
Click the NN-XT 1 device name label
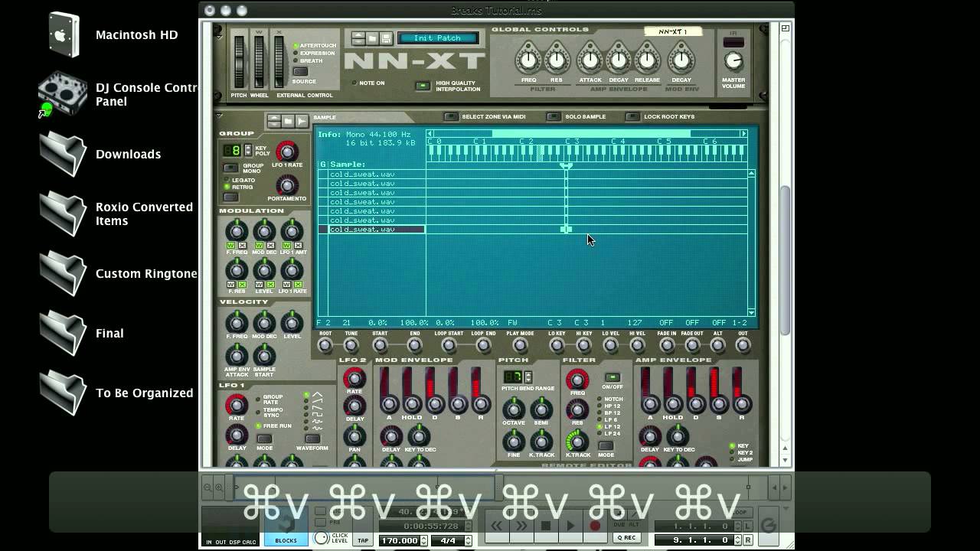pyautogui.click(x=674, y=32)
